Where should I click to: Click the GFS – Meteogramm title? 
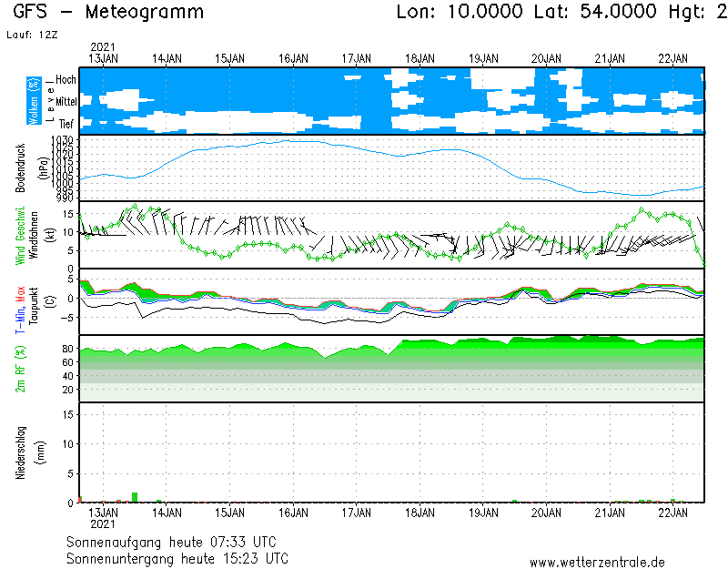[109, 13]
